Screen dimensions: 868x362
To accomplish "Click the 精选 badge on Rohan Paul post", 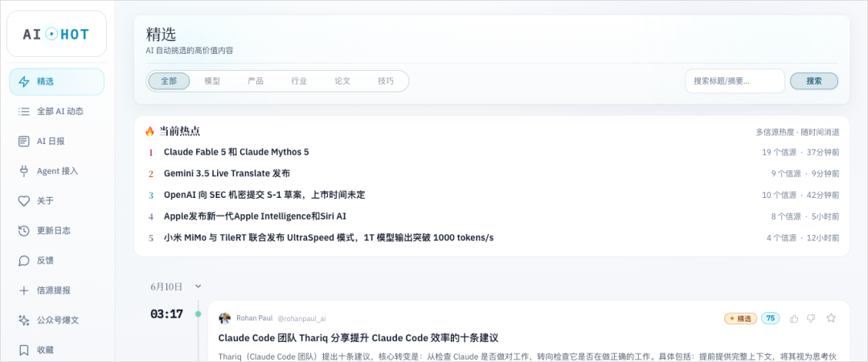I will coord(740,319).
